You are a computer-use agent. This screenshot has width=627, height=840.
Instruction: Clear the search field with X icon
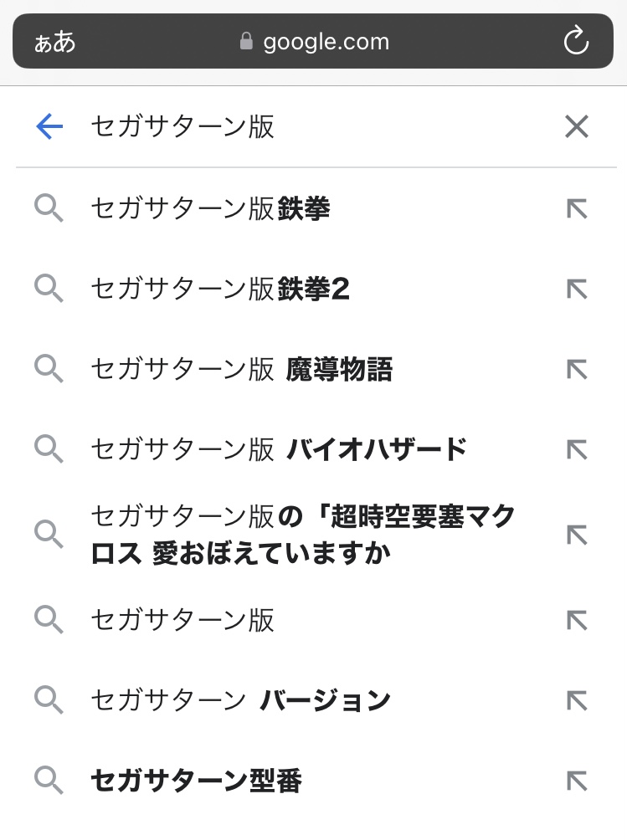point(577,127)
